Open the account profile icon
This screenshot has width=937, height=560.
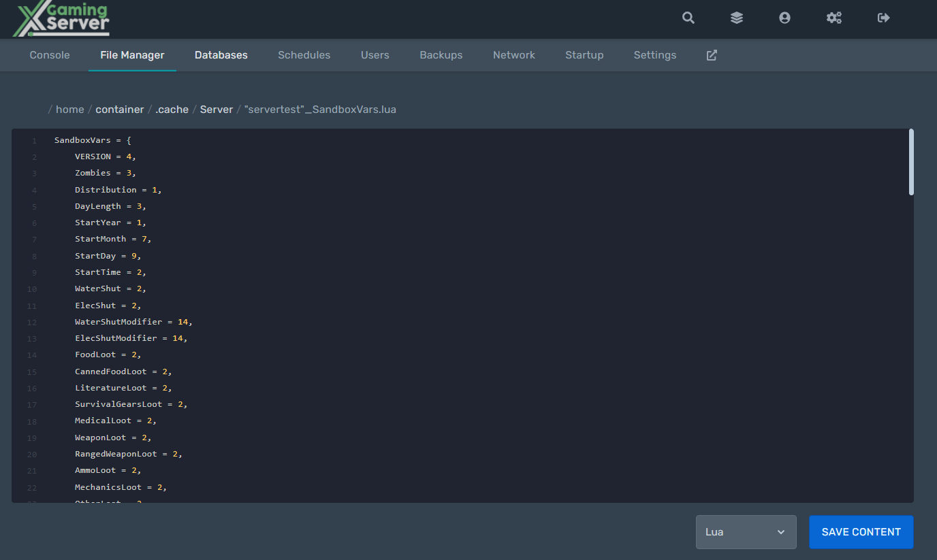coord(784,18)
